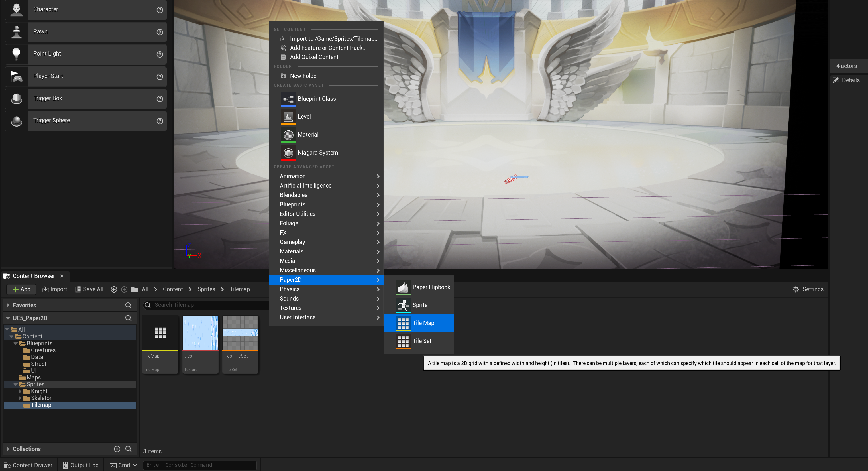Add a new collection plus icon
The image size is (868, 471).
(x=117, y=449)
